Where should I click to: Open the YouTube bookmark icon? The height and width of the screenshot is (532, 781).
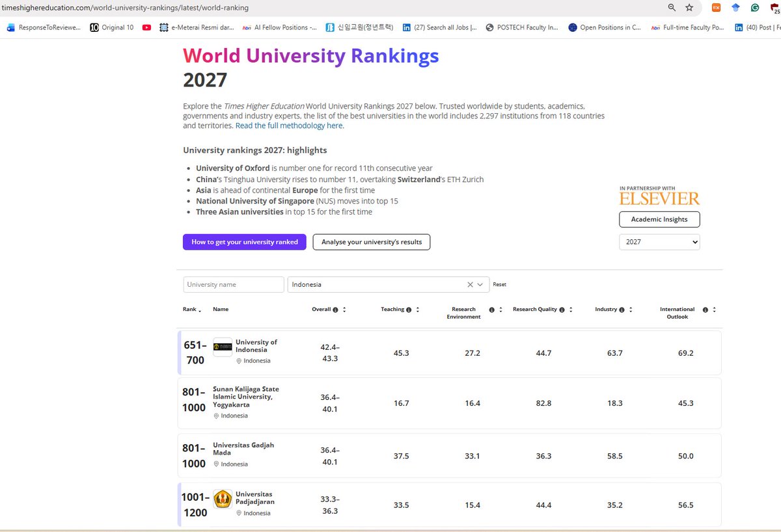pos(147,27)
